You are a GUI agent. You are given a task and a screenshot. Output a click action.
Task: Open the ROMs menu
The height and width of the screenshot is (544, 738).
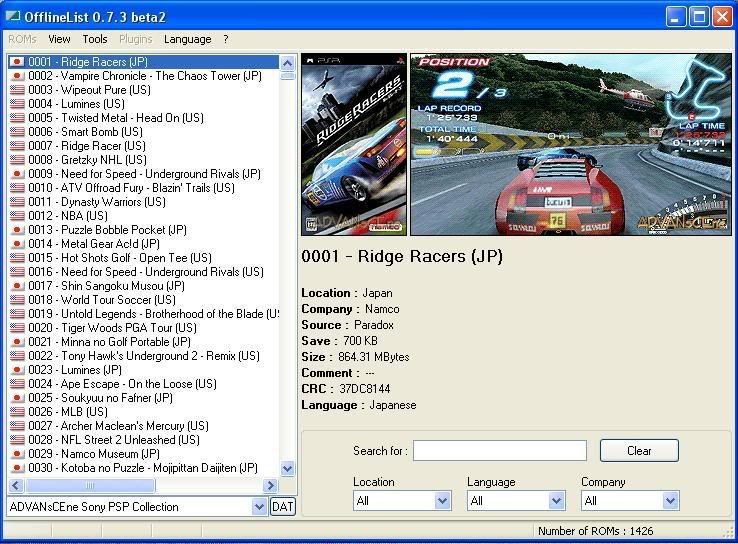(22, 39)
